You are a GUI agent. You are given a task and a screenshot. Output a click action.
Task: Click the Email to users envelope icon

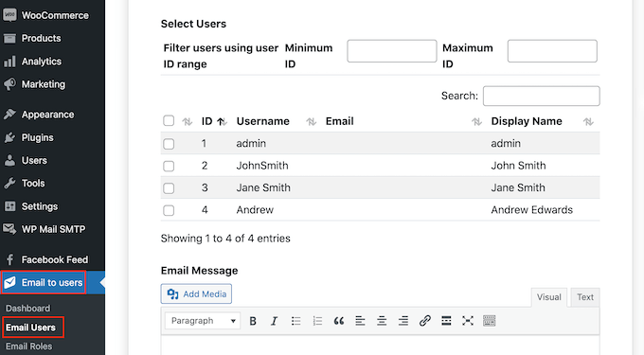click(x=10, y=282)
